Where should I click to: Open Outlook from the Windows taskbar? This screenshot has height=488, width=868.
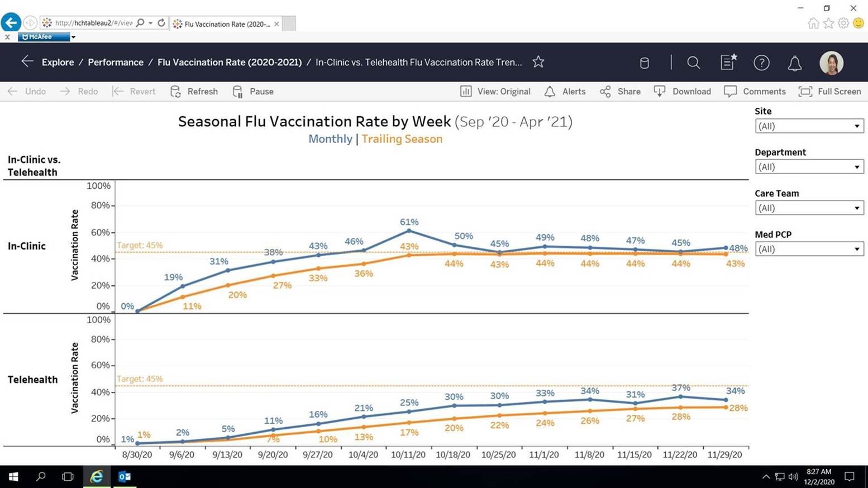coord(124,476)
